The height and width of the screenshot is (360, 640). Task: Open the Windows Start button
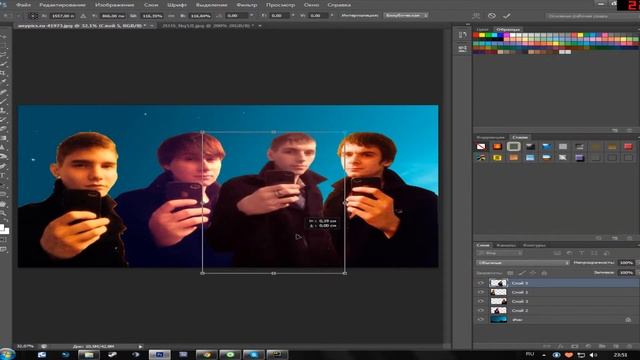(x=7, y=354)
